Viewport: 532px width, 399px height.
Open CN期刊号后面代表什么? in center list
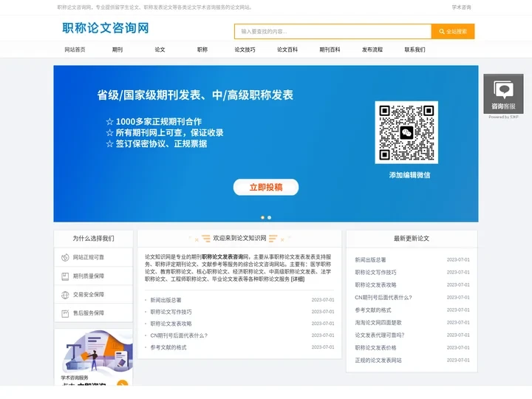(x=179, y=335)
